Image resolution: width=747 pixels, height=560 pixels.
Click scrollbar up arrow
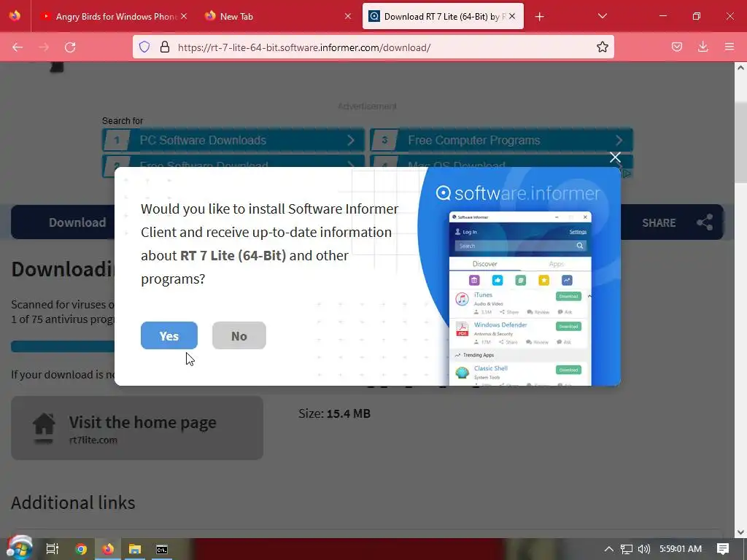click(740, 68)
